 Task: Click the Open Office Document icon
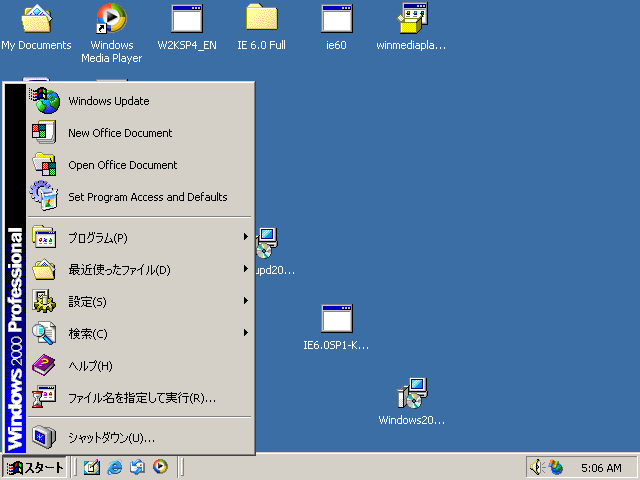[x=44, y=164]
